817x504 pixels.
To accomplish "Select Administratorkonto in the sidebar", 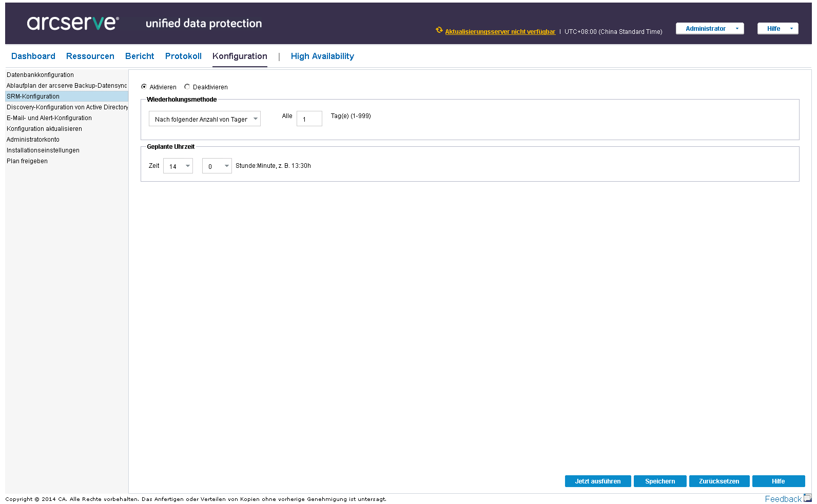I will [x=67, y=140].
